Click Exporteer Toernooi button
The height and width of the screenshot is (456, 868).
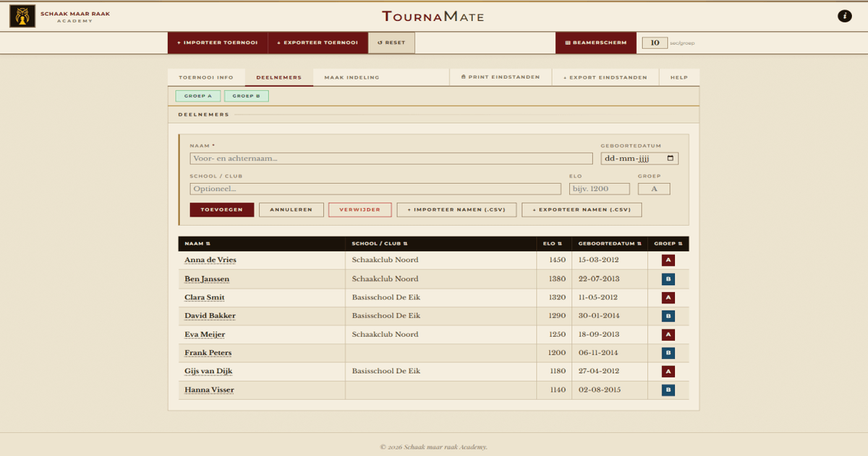coord(318,43)
